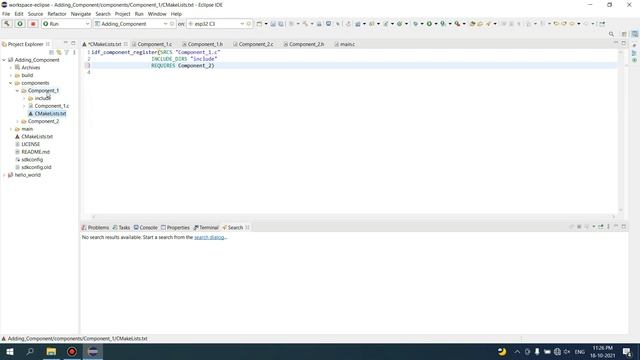Click the Open Perspective icon
The height and width of the screenshot is (360, 640).
tap(624, 34)
